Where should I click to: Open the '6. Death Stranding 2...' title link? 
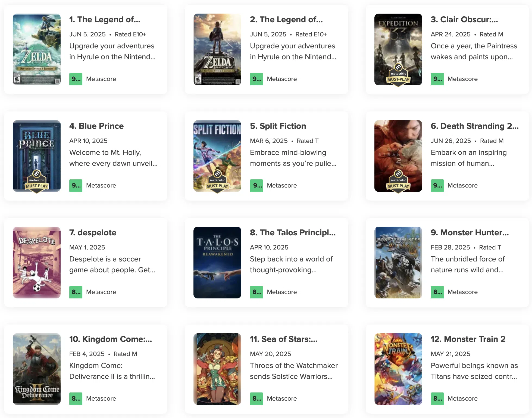click(474, 126)
